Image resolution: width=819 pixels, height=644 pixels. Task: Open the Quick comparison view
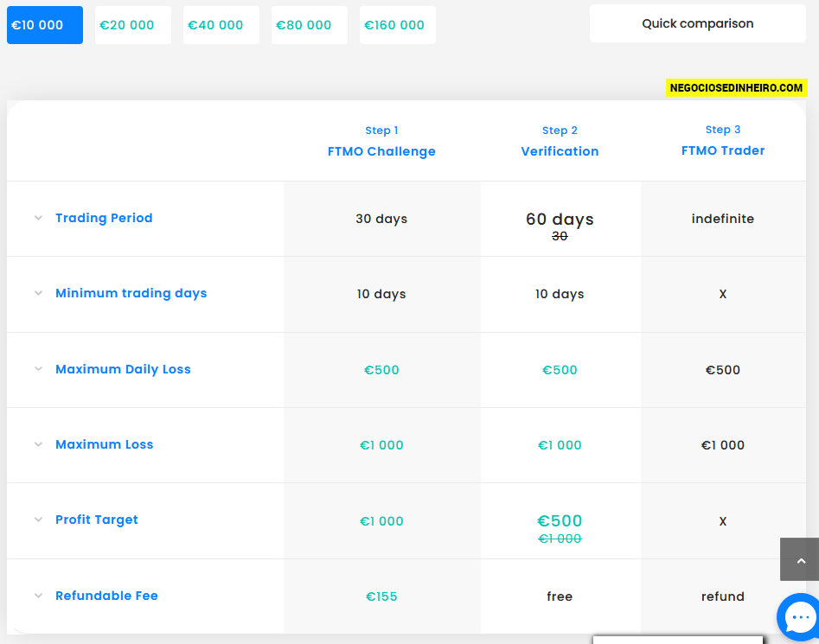pyautogui.click(x=698, y=23)
